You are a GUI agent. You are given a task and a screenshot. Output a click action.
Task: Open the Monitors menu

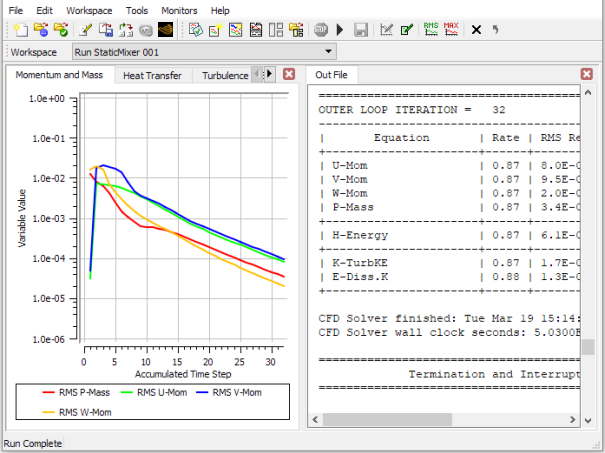pos(179,10)
